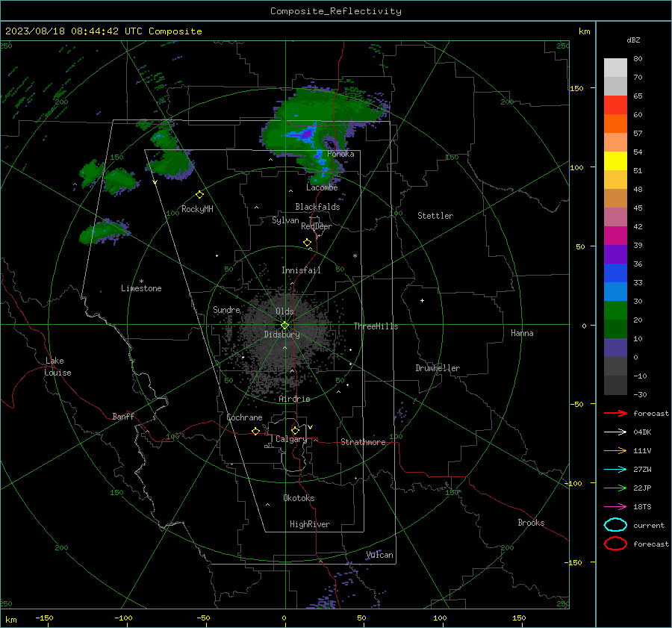Click the Vulcan label

click(x=379, y=555)
